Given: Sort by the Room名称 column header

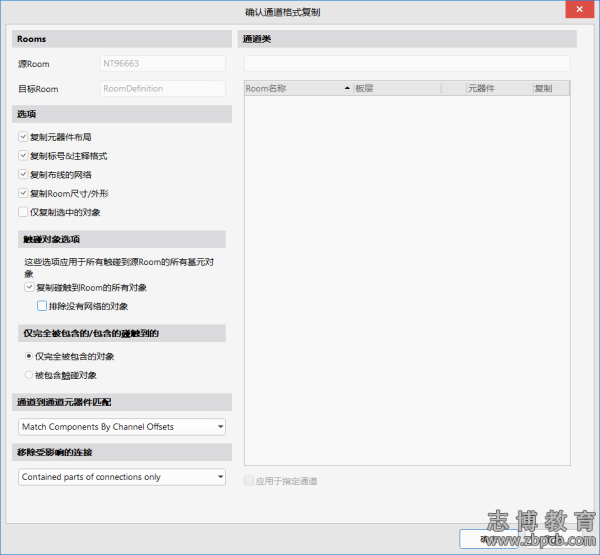Looking at the screenshot, I should (299, 88).
